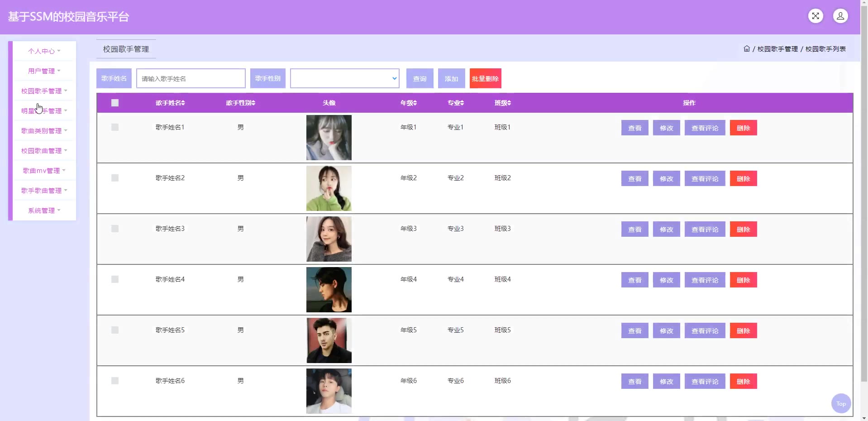Click 删除 button for 歌手姓名1
This screenshot has height=421, width=868.
click(x=744, y=128)
